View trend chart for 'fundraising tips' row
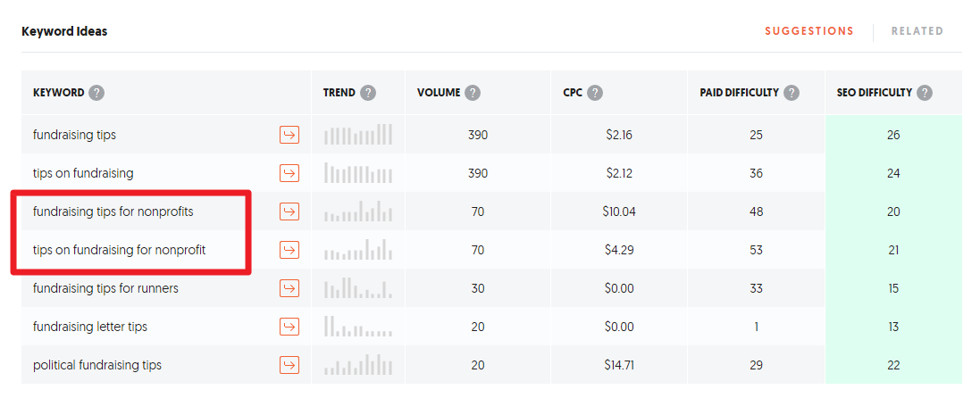 pyautogui.click(x=358, y=135)
